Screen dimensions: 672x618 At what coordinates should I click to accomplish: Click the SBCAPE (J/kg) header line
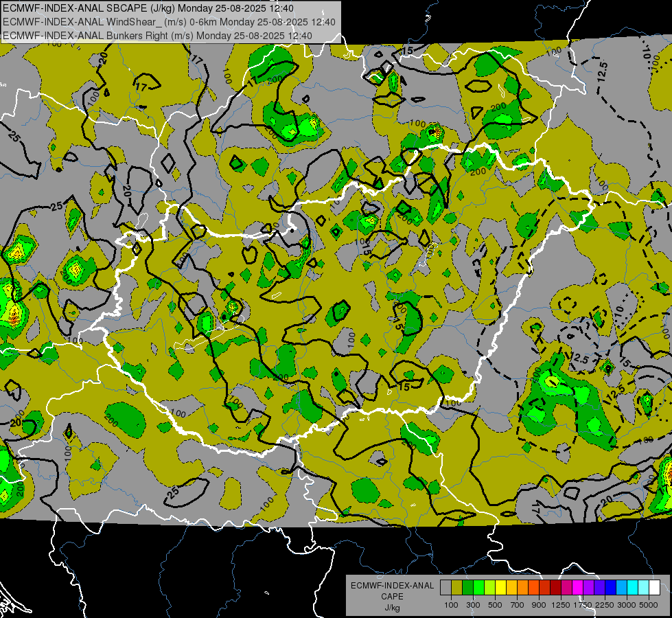(148, 8)
